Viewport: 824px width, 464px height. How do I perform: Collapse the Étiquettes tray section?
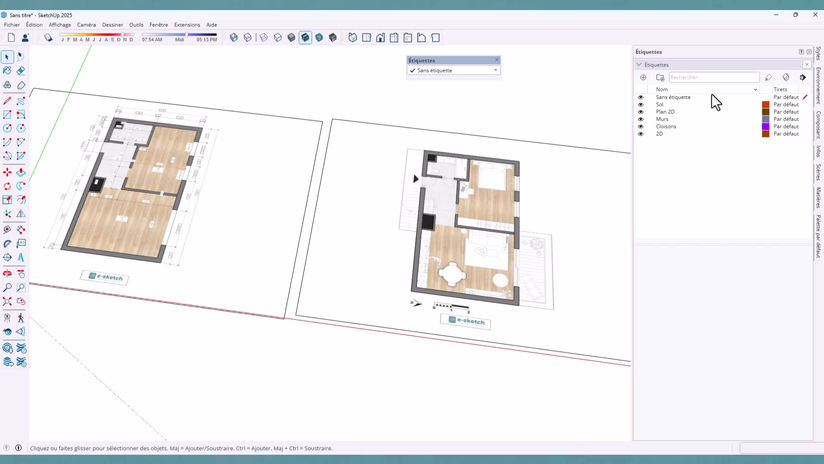click(639, 65)
